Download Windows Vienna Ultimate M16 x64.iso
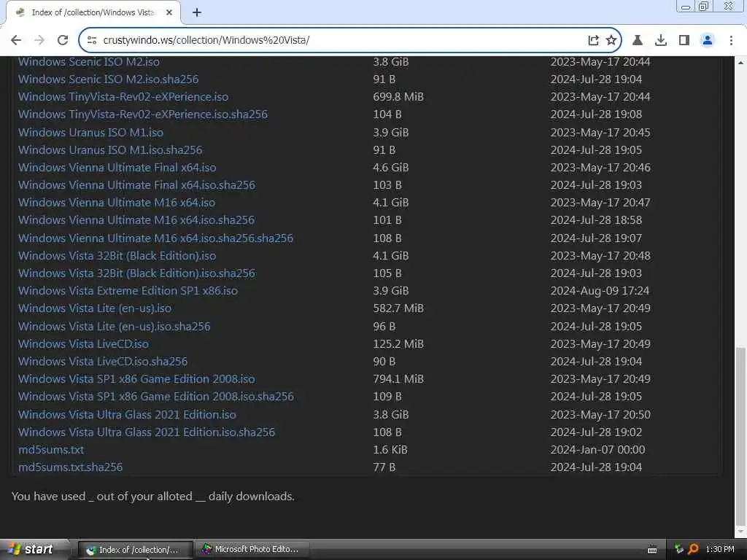747x560 pixels. pyautogui.click(x=116, y=203)
